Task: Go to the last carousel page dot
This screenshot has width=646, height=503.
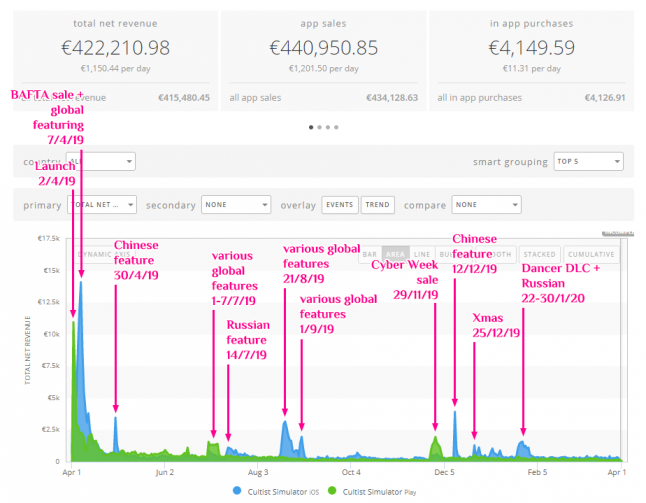Action: 335,127
